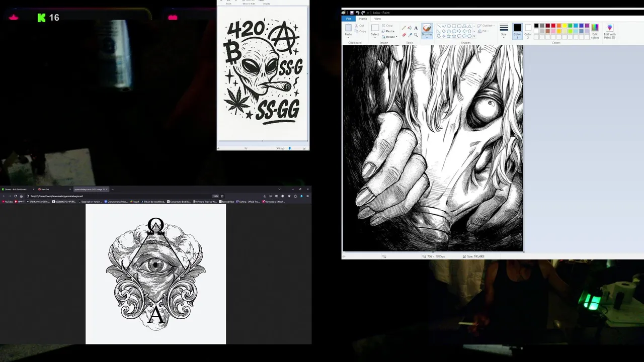Image resolution: width=644 pixels, height=362 pixels.
Task: Open the Resize dialog in Paint
Action: (x=388, y=31)
